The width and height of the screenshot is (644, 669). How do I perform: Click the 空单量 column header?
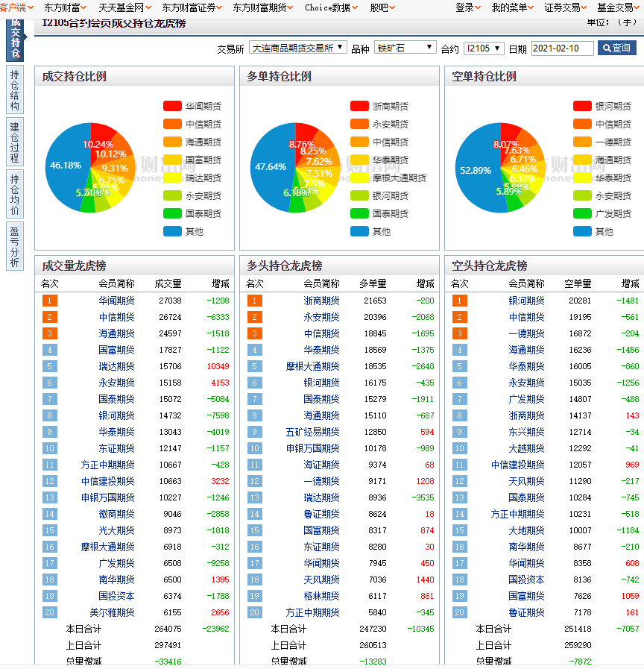click(x=578, y=283)
